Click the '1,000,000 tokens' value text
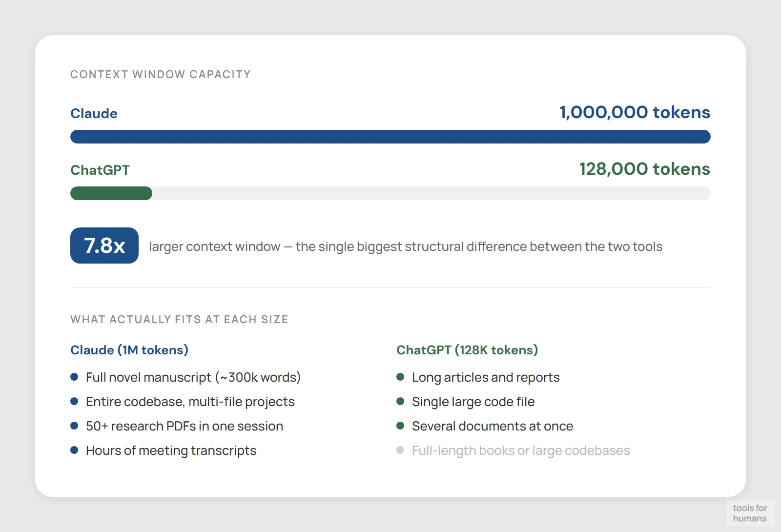This screenshot has width=781, height=532. coord(635,112)
